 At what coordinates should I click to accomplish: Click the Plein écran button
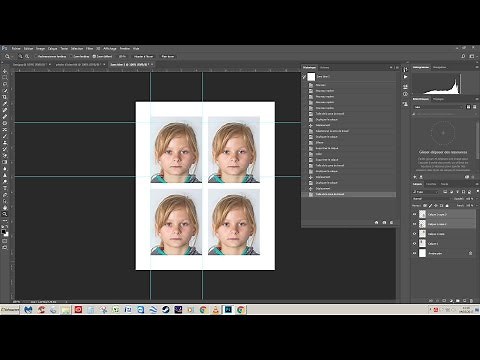tap(168, 56)
